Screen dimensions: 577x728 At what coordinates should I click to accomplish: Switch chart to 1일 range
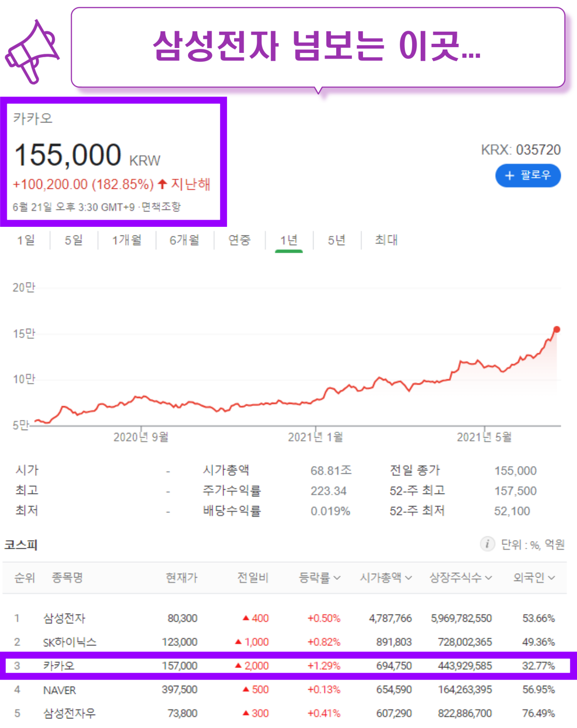[x=26, y=240]
